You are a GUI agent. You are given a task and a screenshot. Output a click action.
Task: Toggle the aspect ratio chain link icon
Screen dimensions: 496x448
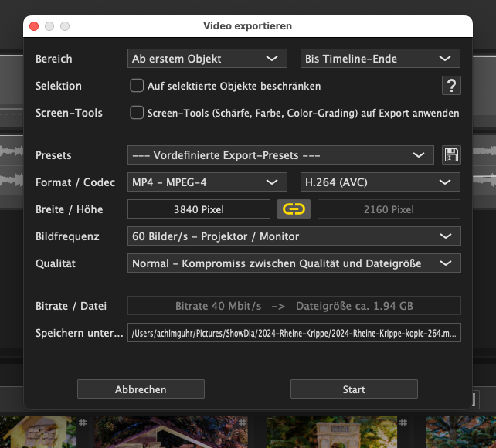[293, 209]
